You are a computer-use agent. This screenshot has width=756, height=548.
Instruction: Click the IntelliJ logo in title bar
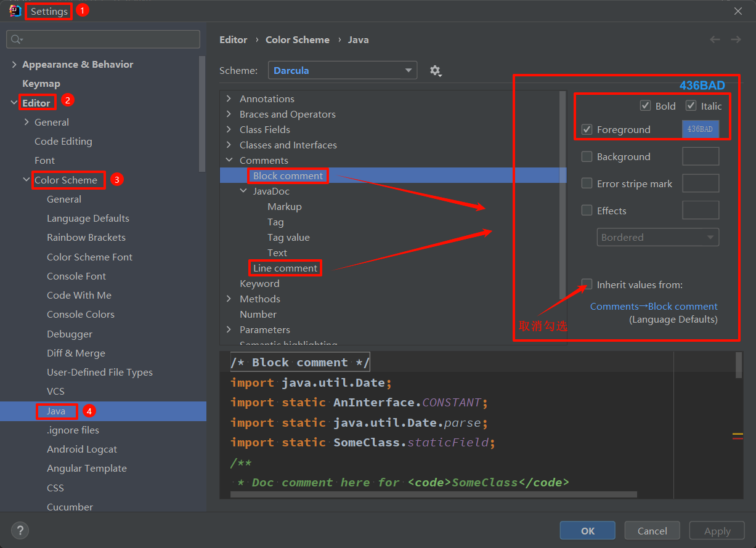click(x=15, y=10)
